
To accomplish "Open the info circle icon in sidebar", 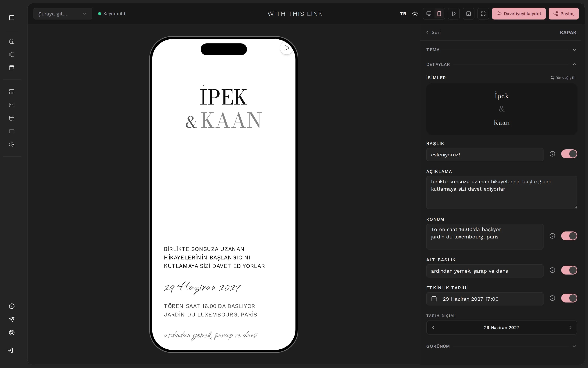I will pos(12,306).
